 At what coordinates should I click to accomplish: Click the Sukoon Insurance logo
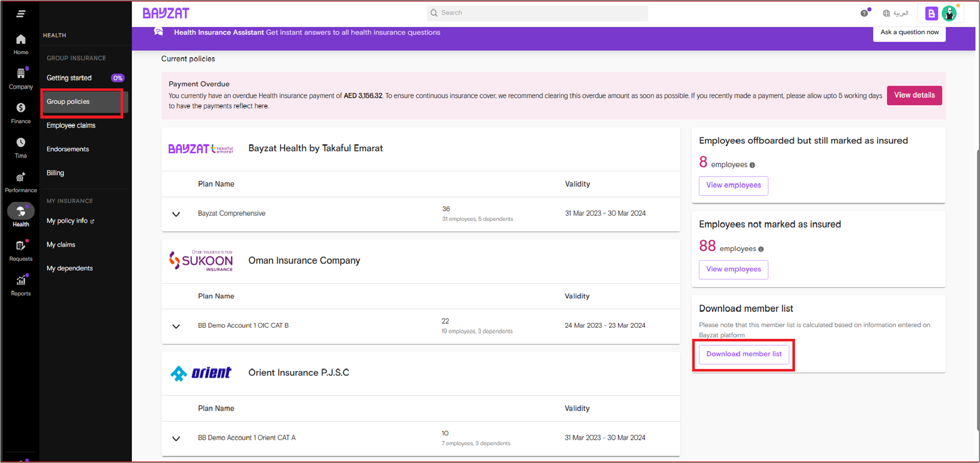(x=201, y=261)
